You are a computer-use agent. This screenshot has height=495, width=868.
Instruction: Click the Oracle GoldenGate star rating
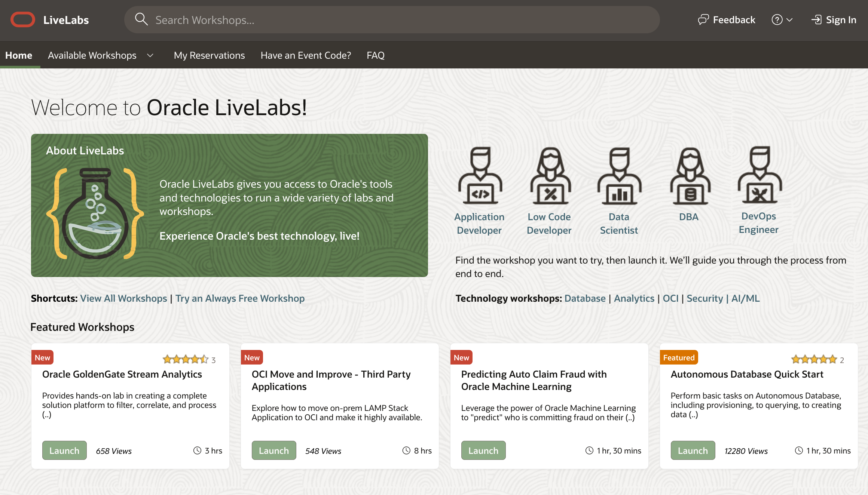(186, 360)
